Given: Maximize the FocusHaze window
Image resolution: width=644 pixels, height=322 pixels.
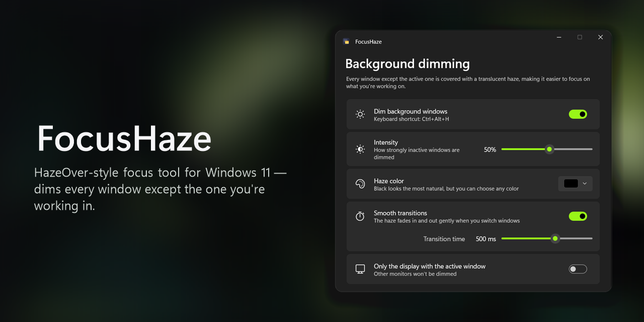Looking at the screenshot, I should 580,37.
